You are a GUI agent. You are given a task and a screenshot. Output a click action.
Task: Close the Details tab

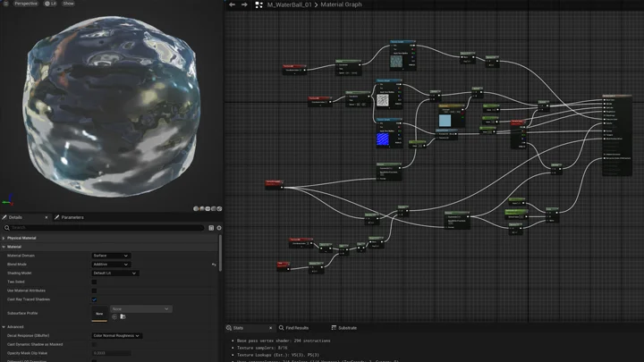point(46,217)
